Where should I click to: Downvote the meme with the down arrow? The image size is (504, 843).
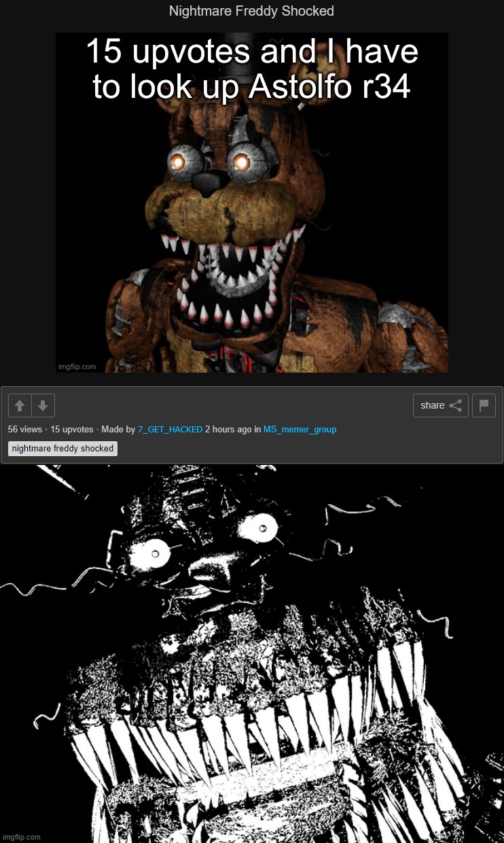pyautogui.click(x=43, y=406)
